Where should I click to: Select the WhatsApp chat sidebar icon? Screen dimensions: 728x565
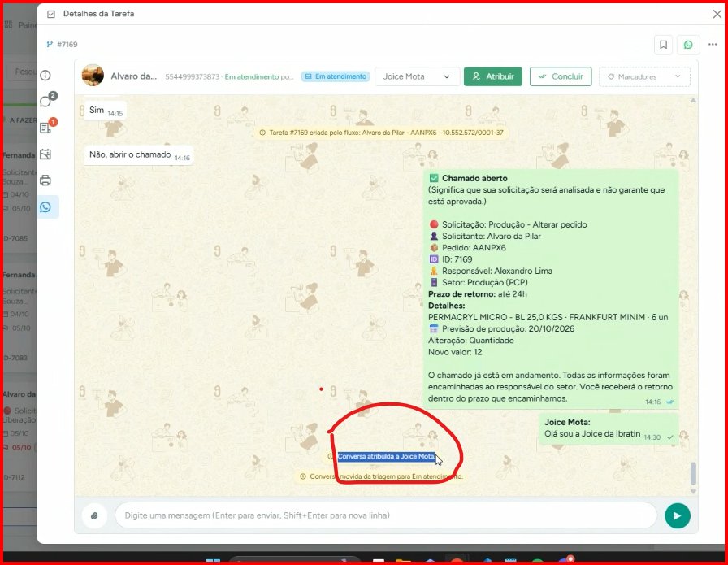tap(45, 207)
